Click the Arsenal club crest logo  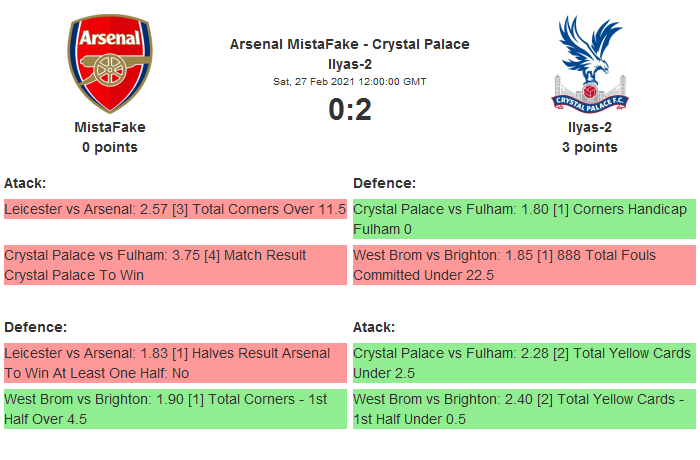[x=109, y=64]
